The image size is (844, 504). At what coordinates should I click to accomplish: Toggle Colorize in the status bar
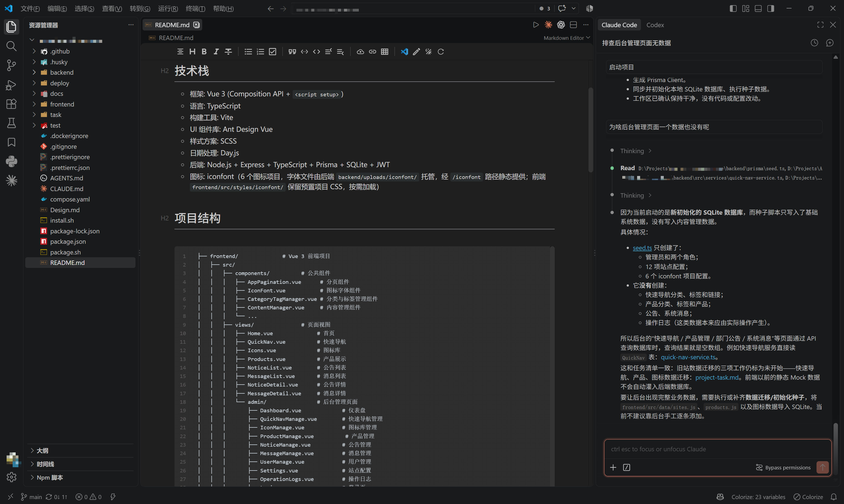(x=808, y=497)
